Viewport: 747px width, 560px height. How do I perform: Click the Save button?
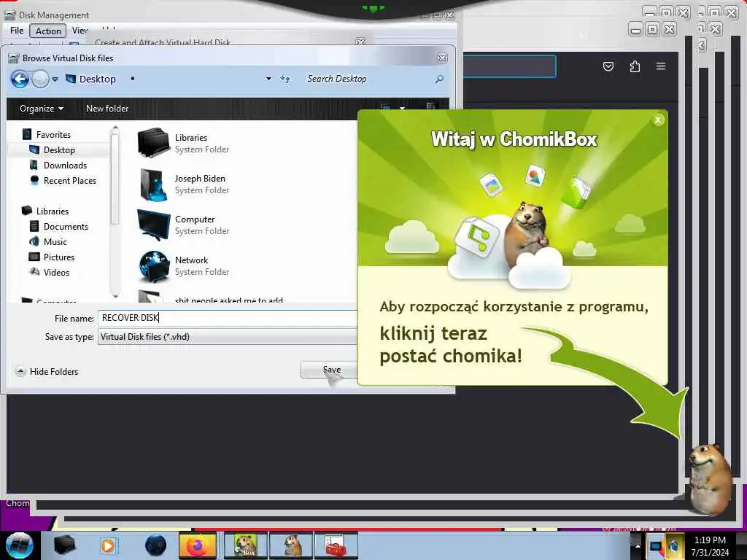pos(329,370)
